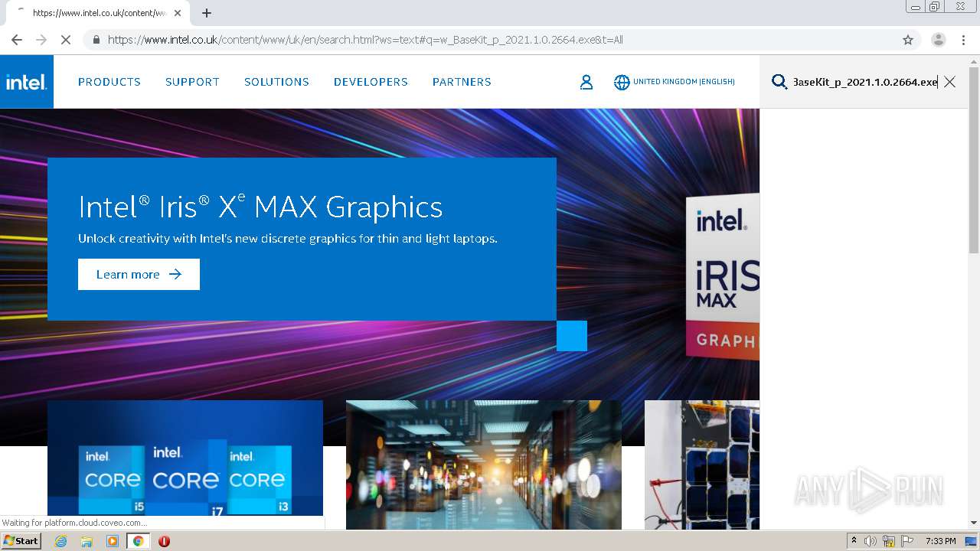Open Windows Start button
The height and width of the screenshot is (551, 980).
pos(21,541)
